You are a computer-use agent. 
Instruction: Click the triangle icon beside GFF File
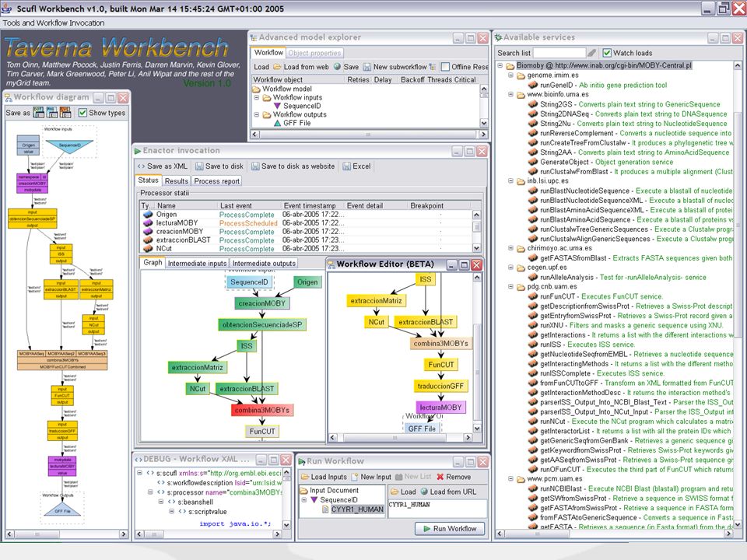(x=277, y=123)
